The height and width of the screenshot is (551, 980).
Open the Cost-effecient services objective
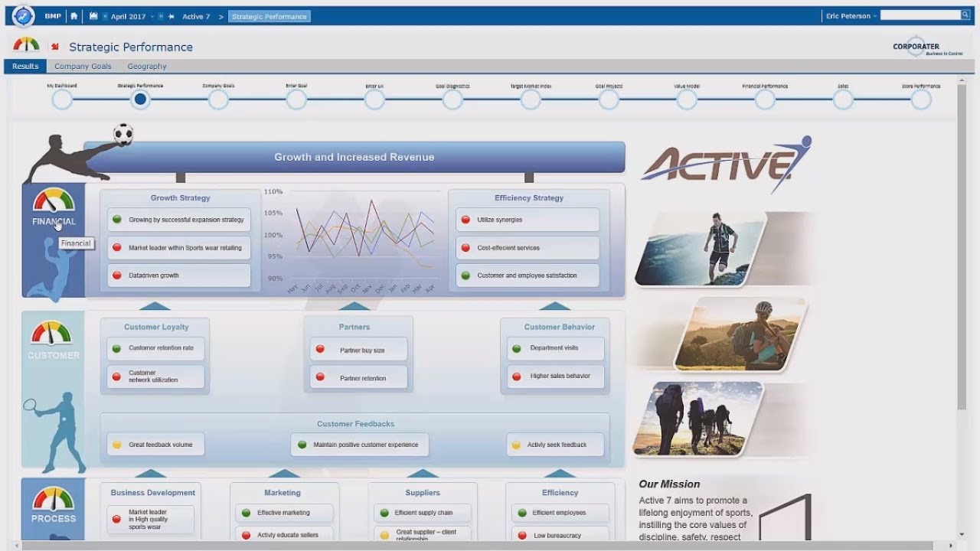(528, 248)
